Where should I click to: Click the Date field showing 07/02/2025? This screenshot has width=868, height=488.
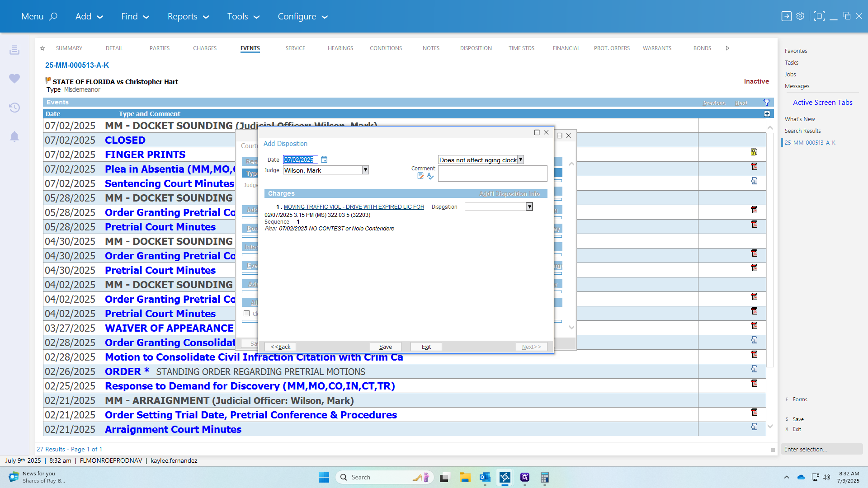300,160
